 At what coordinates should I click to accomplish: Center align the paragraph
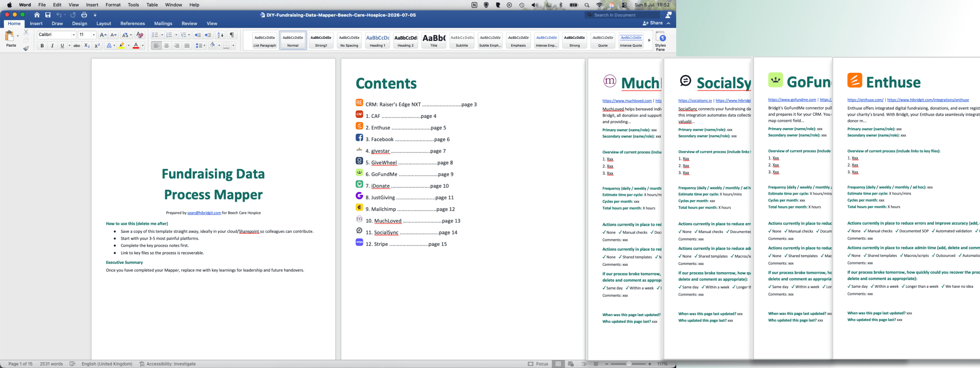click(167, 46)
